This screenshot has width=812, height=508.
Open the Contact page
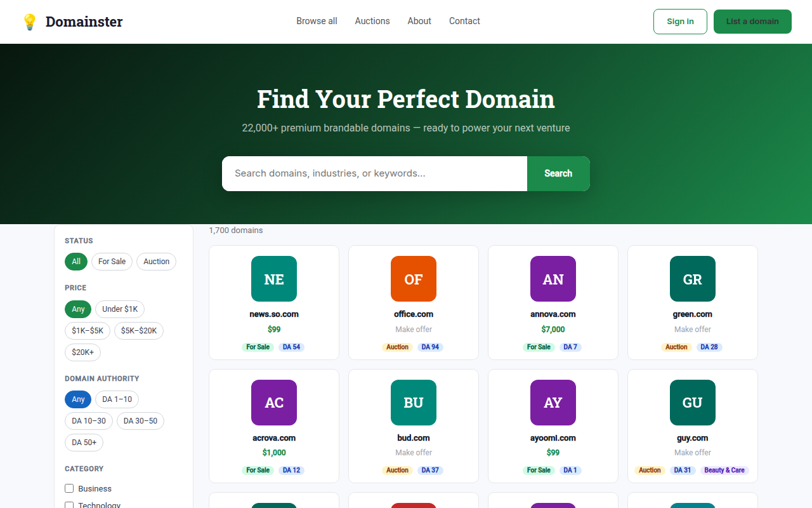click(464, 21)
